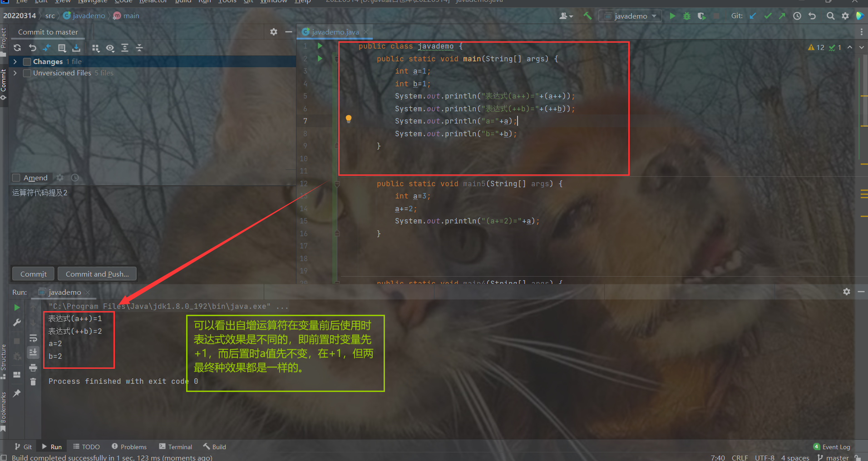Click the Build project hammer icon

588,16
